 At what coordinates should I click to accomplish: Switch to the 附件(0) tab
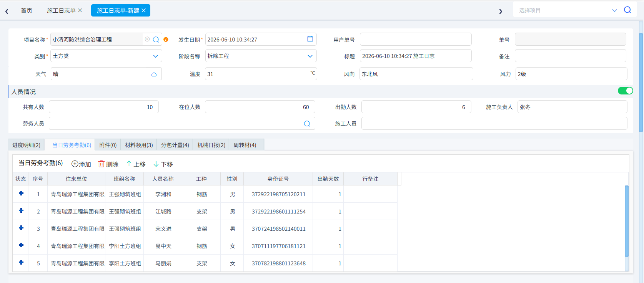[x=108, y=145]
